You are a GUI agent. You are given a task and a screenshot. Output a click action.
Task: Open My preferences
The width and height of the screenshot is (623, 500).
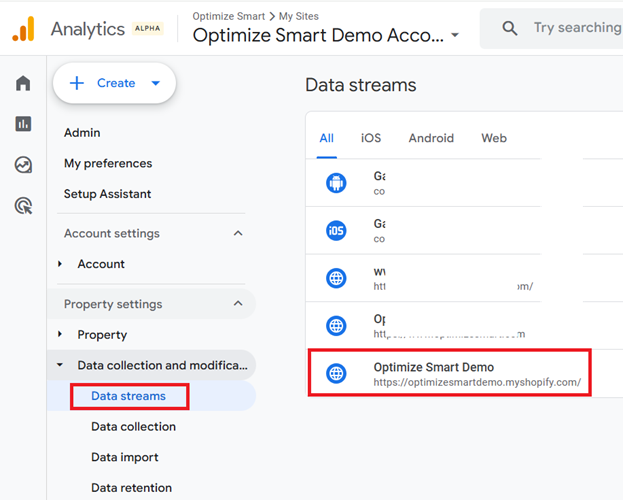click(108, 163)
